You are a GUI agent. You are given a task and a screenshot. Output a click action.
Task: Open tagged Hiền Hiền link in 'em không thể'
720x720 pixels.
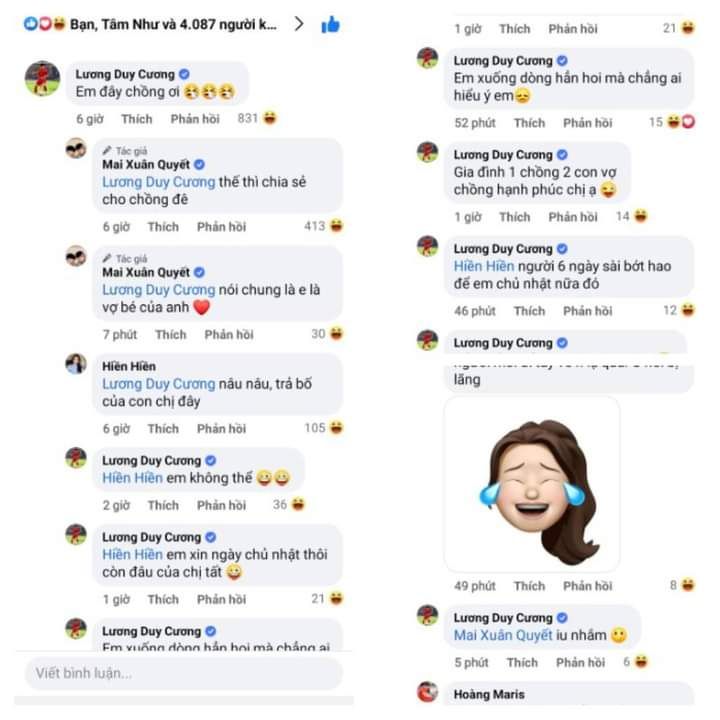(132, 478)
